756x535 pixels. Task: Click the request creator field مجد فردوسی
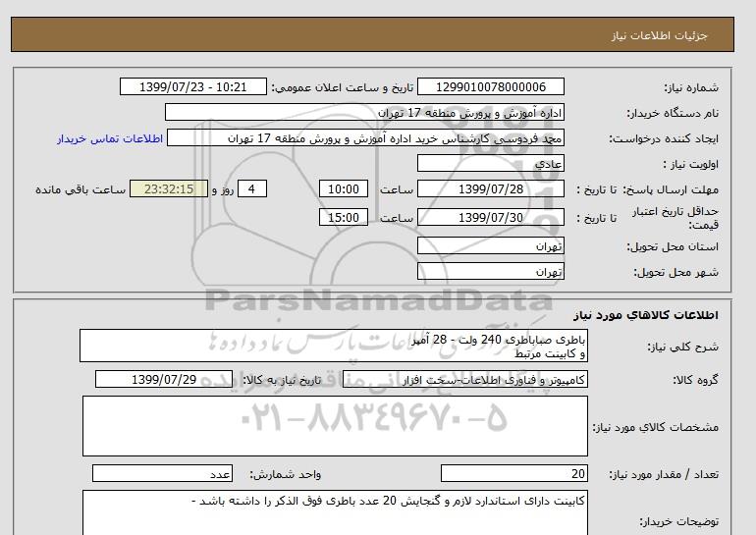pos(365,137)
